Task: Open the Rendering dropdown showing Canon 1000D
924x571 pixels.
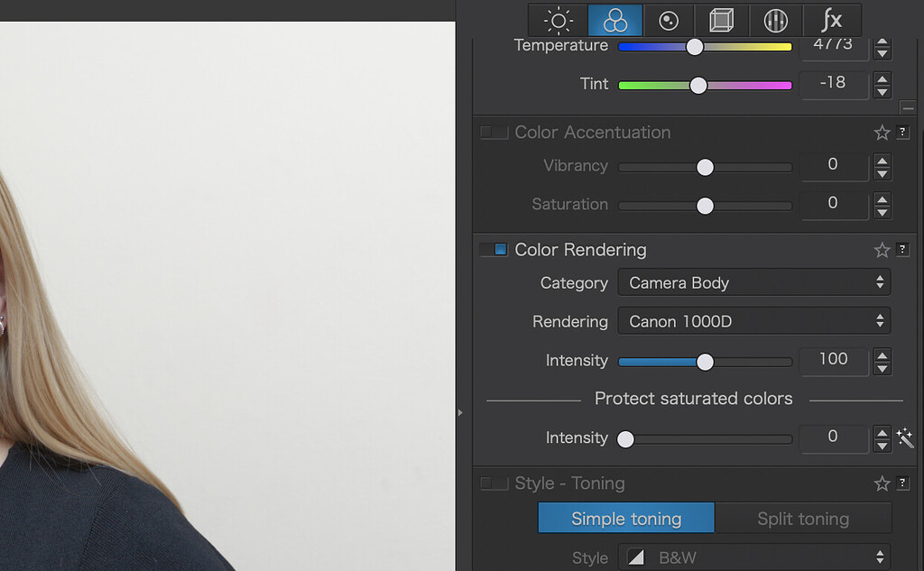Action: pos(753,321)
